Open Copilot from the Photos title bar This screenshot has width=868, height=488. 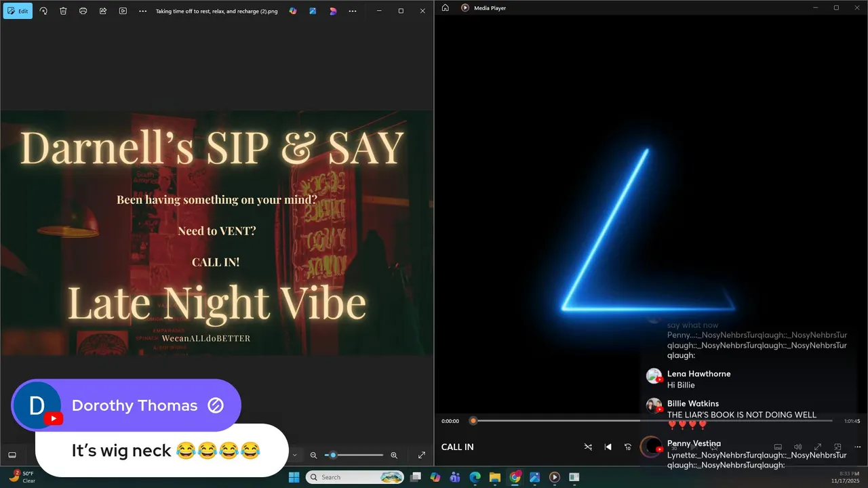click(x=293, y=11)
